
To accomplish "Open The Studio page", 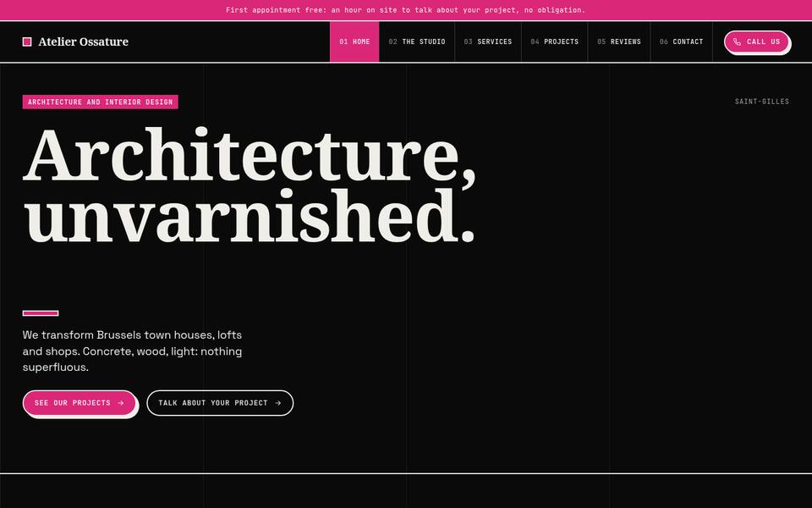I will pos(417,41).
